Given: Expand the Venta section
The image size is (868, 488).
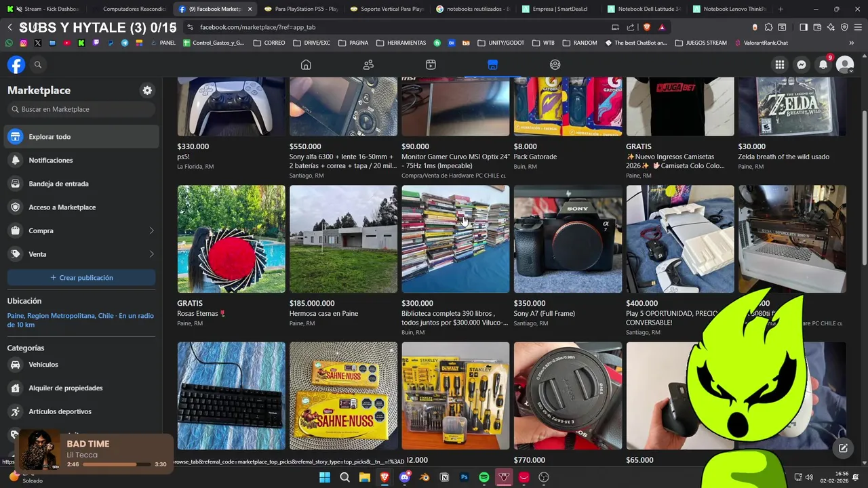Looking at the screenshot, I should coord(81,254).
